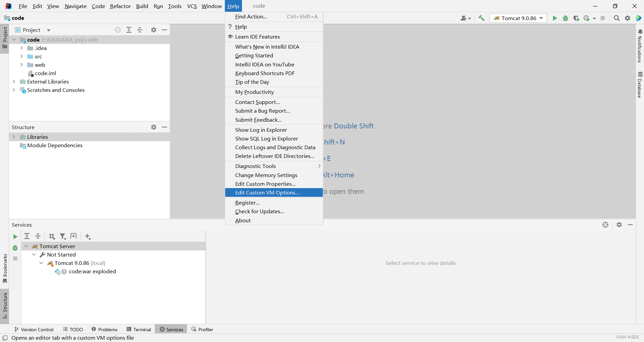This screenshot has width=644, height=342.
Task: Choose Change Memory Settings from Help menu
Action: point(274,175)
